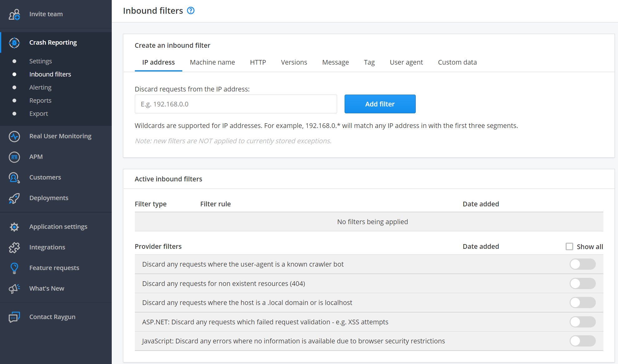Click the Crash Reporting icon in sidebar
Image resolution: width=618 pixels, height=364 pixels.
click(x=14, y=42)
